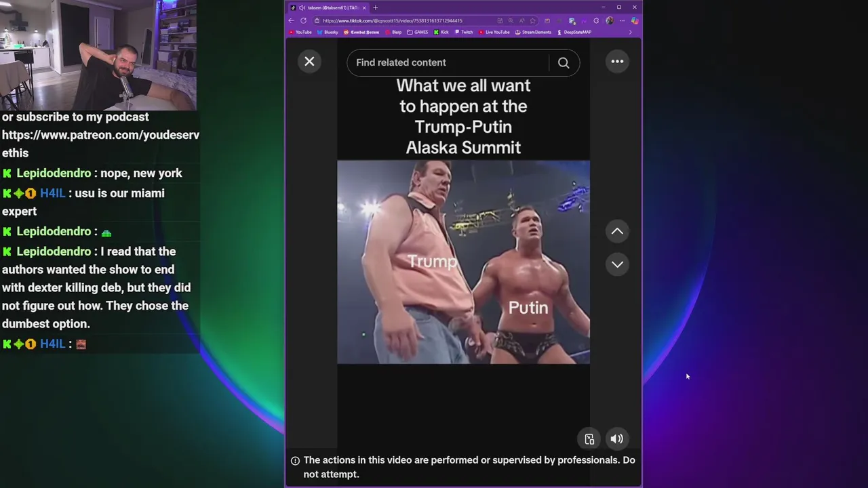Open the Copilot sidebar icon
Image resolution: width=868 pixels, height=488 pixels.
pos(635,20)
